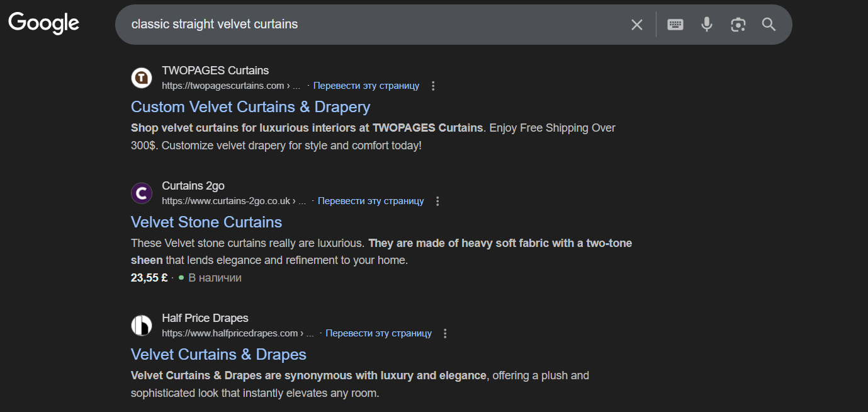Open more options for Curtains 2go result
868x412 pixels.
[x=438, y=201]
